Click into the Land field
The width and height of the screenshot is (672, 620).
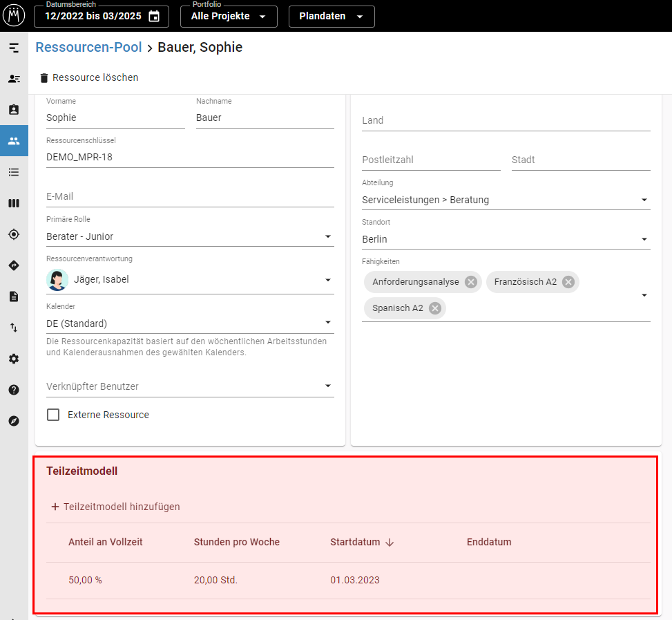coord(506,120)
